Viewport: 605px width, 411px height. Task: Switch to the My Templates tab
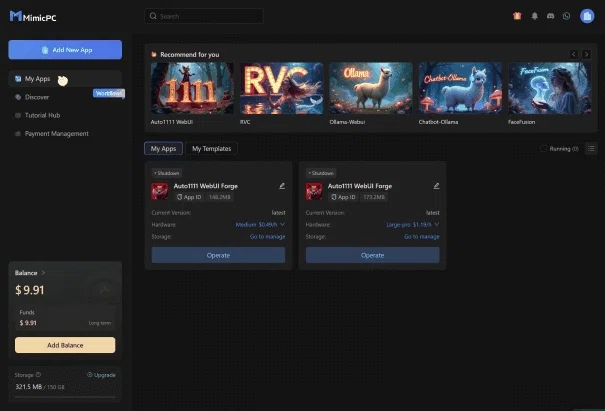tap(211, 149)
